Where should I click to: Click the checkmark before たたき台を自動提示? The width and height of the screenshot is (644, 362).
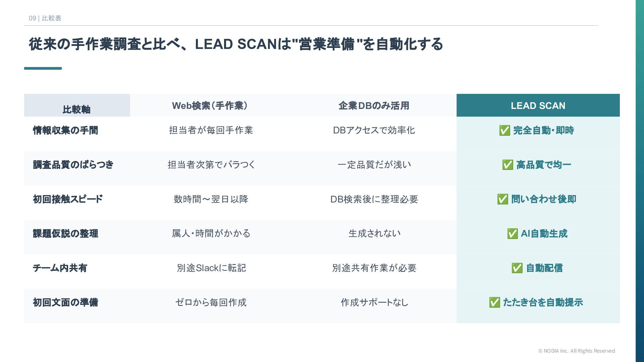click(494, 302)
